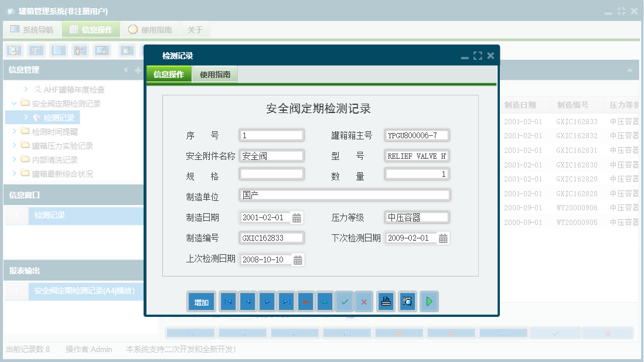Navigate to the last record
This screenshot has width=644, height=362.
288,301
